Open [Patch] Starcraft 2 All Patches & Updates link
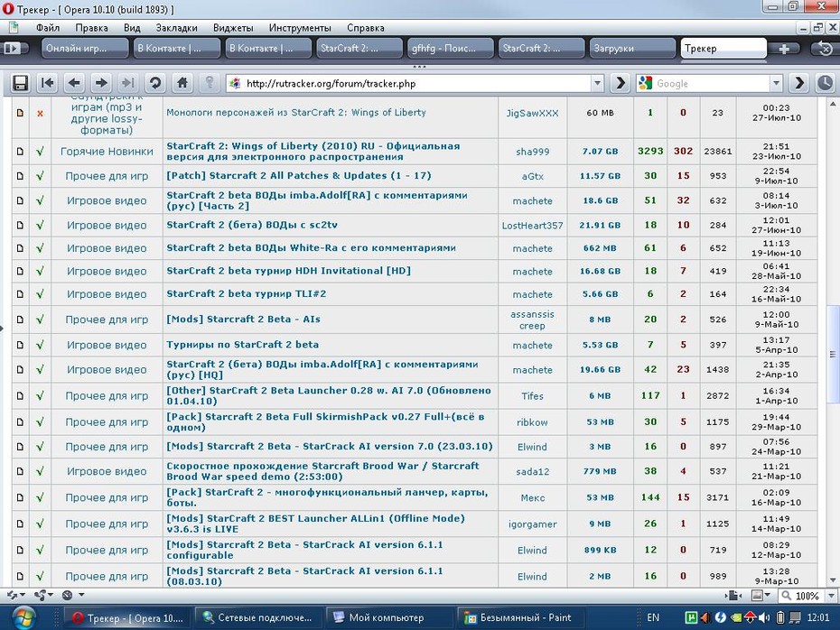The width and height of the screenshot is (840, 630). tap(298, 176)
